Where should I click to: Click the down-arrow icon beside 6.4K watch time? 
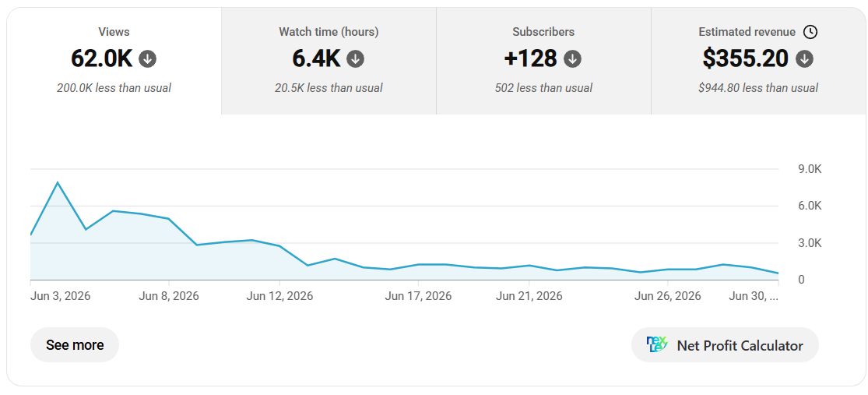click(x=356, y=58)
